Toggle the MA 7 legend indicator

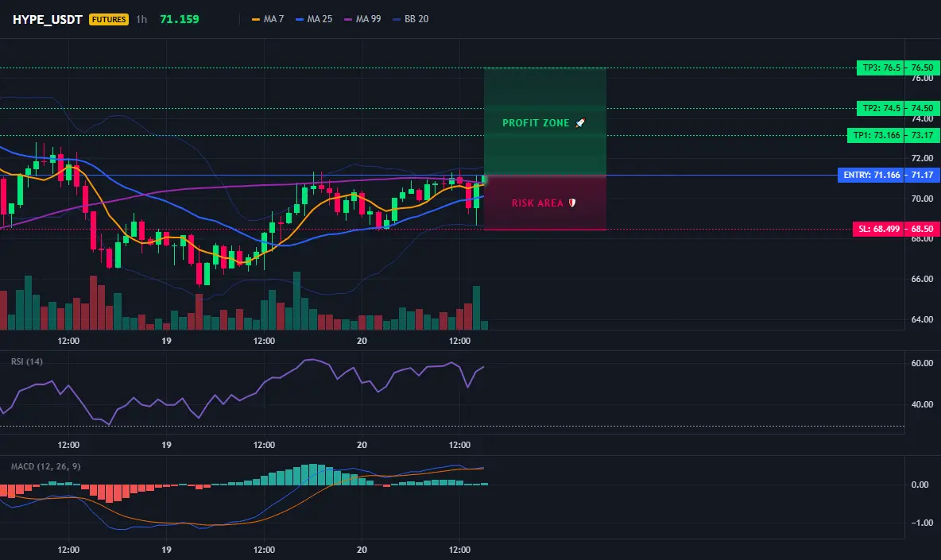268,19
